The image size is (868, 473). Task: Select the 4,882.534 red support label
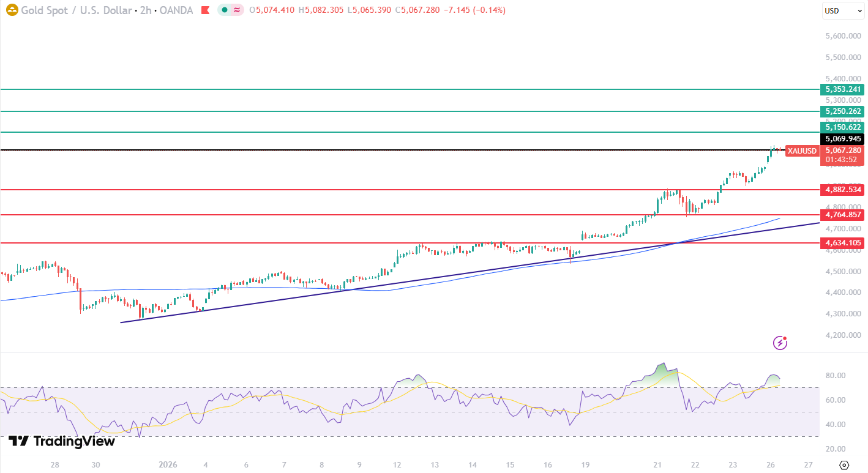pyautogui.click(x=843, y=190)
